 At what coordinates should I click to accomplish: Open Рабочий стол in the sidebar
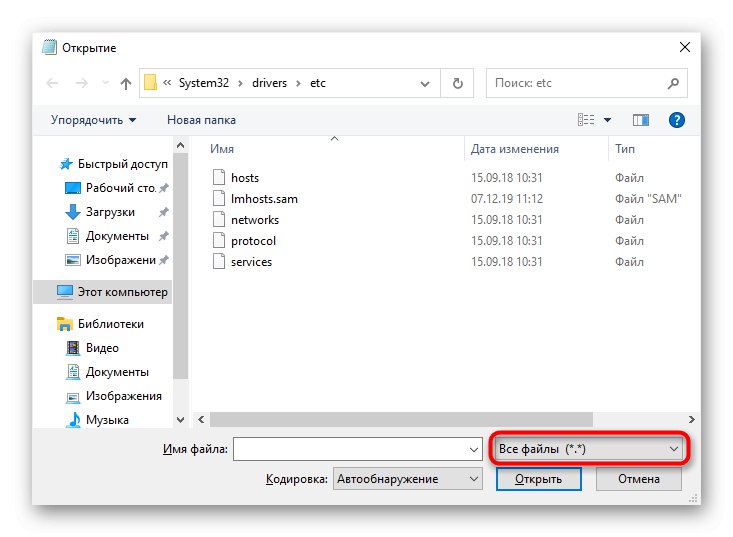121,188
